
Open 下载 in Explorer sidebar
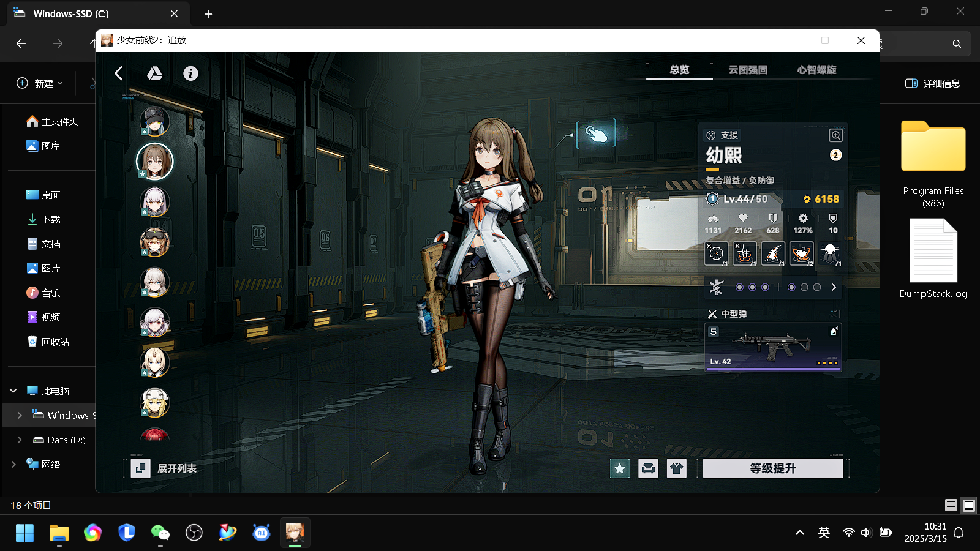point(43,219)
